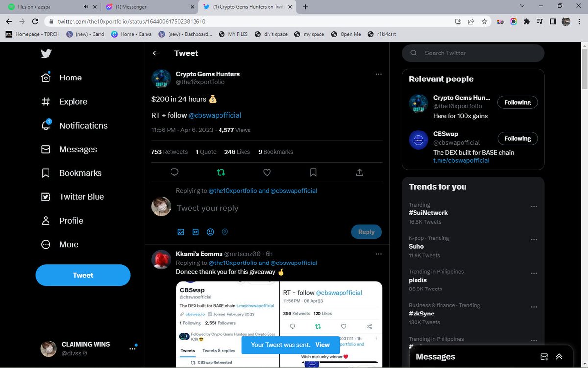Open Messages in the sidebar
This screenshot has height=368, width=588.
69,149
